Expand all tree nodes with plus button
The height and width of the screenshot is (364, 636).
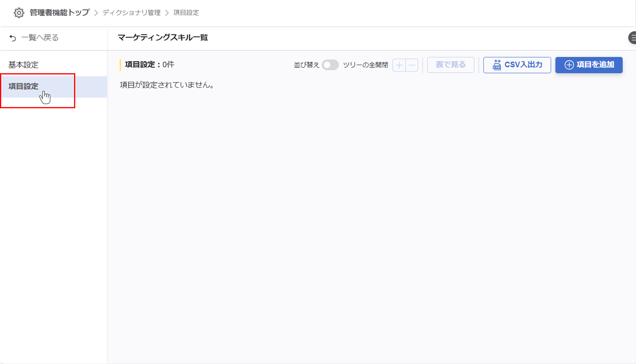tap(399, 65)
